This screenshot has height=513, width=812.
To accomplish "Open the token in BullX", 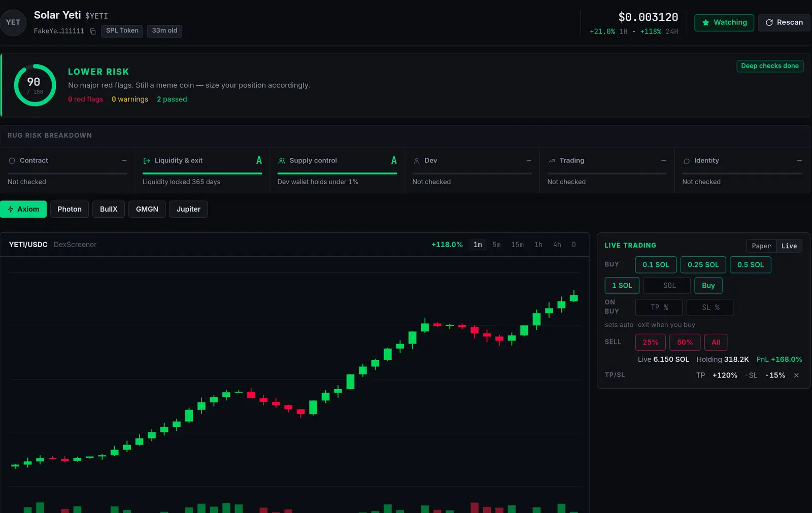I will [x=109, y=209].
